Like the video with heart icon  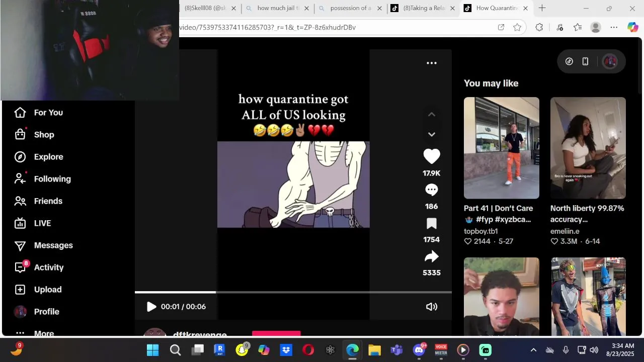tap(432, 156)
